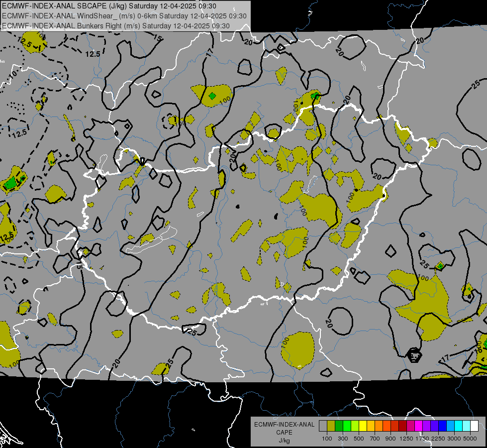Select the orange swatch right of 700
The image size is (487, 448).
click(379, 426)
